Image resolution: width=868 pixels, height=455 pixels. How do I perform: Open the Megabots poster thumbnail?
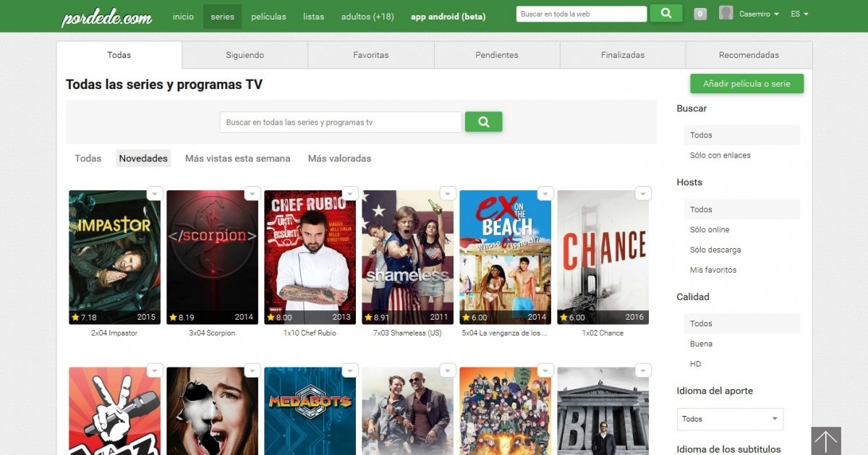[310, 411]
